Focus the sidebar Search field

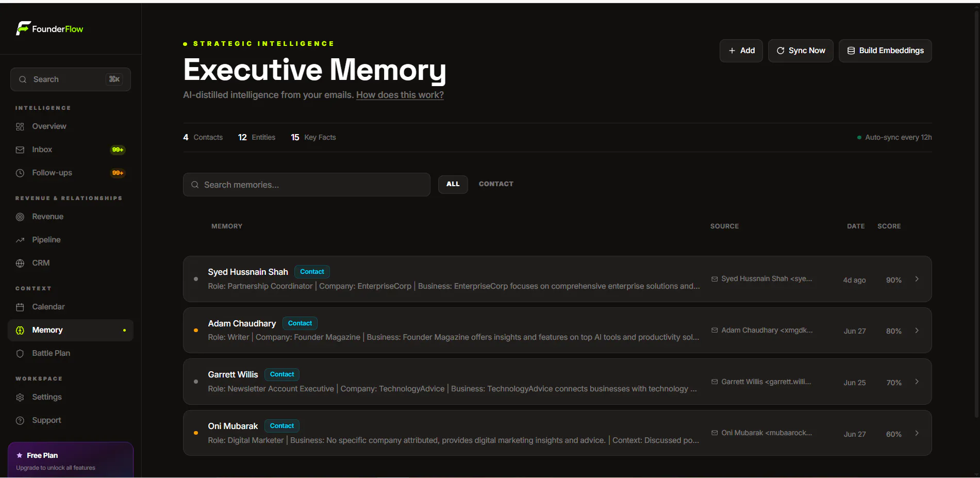71,79
